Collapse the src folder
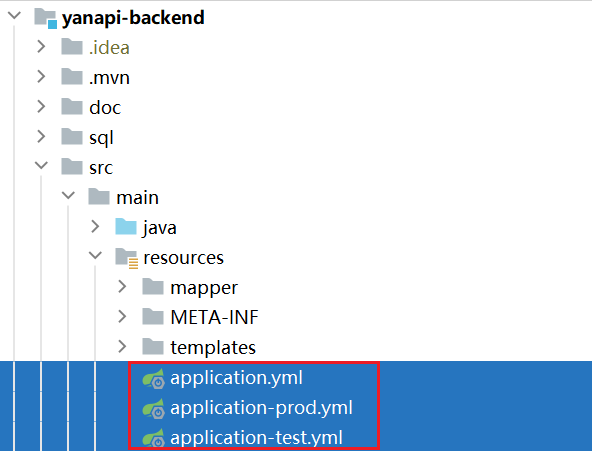 tap(41, 165)
